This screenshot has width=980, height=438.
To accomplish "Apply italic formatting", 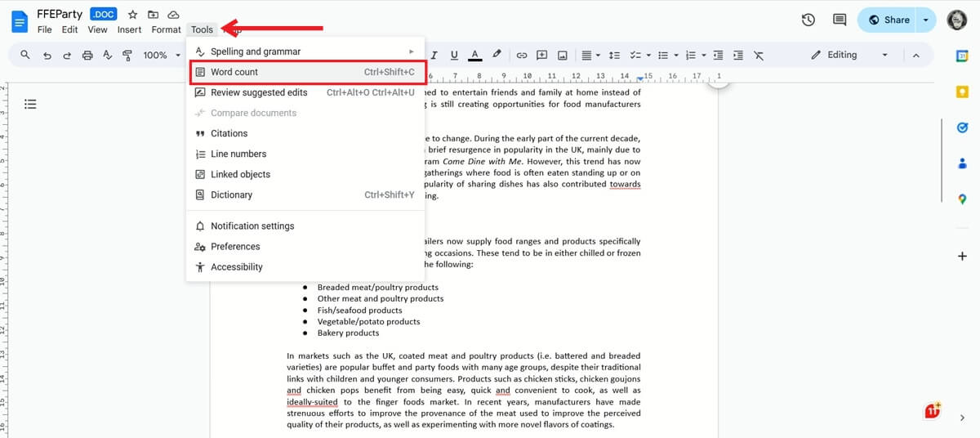I will pyautogui.click(x=434, y=55).
